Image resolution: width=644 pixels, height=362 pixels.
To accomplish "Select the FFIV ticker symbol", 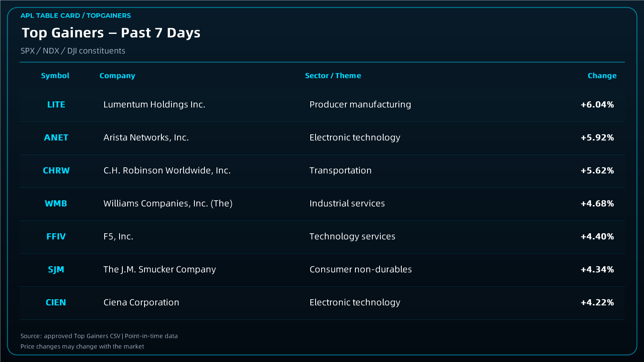I will pyautogui.click(x=56, y=237).
